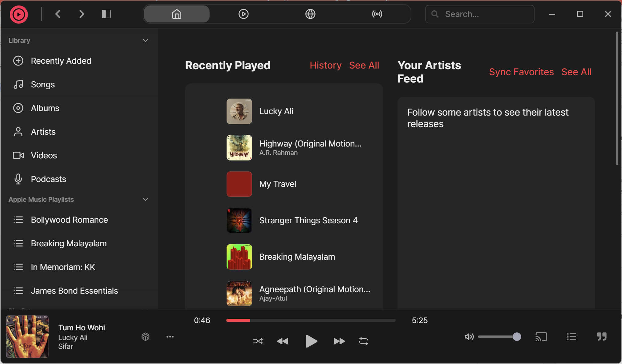The height and width of the screenshot is (364, 622).
Task: Open the Search field
Action: click(x=479, y=14)
